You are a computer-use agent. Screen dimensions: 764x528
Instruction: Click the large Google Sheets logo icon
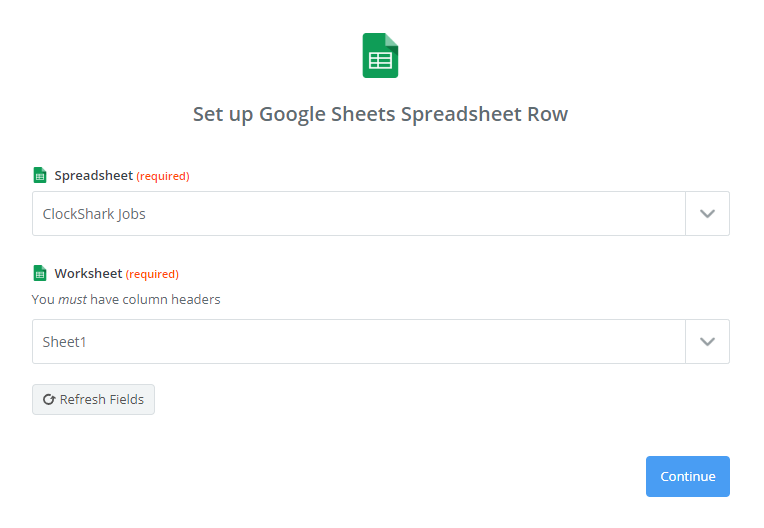(x=380, y=55)
